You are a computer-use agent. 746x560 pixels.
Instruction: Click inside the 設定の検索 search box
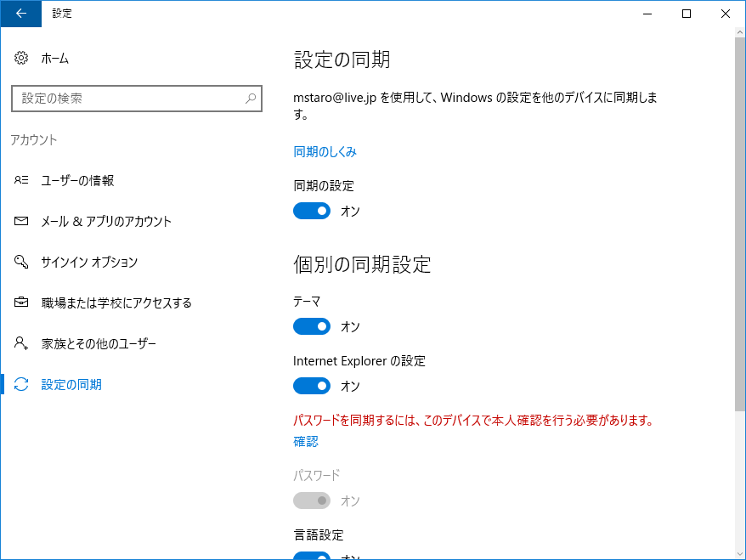coord(127,99)
